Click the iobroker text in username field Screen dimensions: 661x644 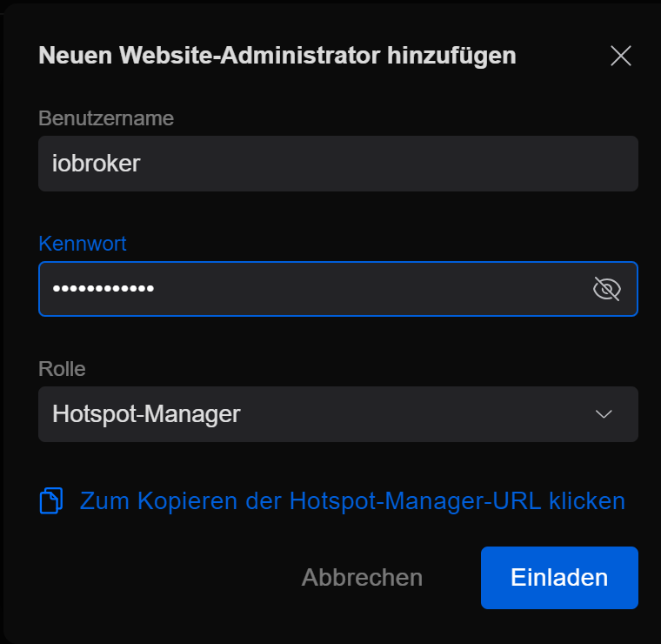[96, 164]
